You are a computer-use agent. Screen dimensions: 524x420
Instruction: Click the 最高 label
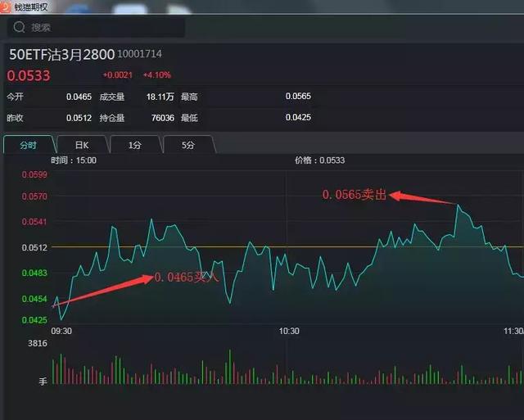(189, 97)
